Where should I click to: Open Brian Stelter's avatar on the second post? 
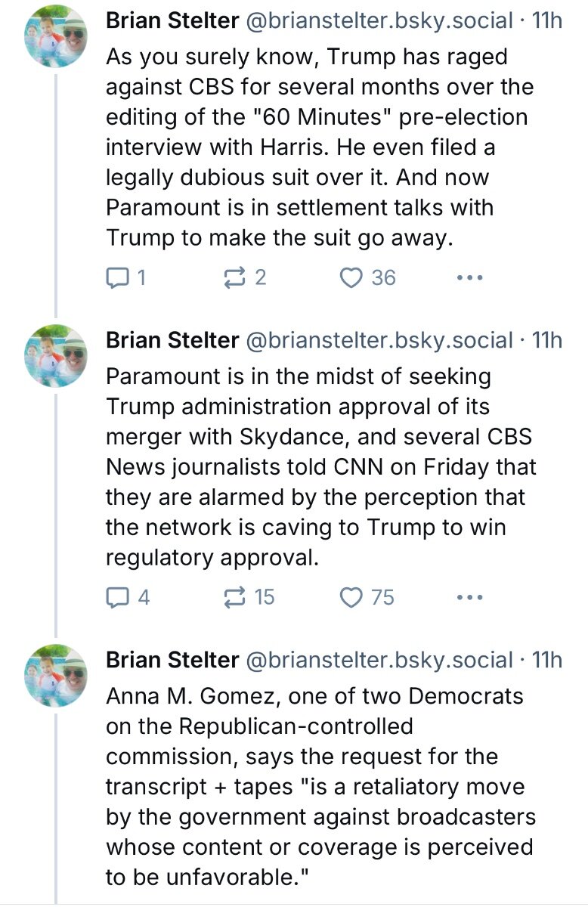(57, 356)
